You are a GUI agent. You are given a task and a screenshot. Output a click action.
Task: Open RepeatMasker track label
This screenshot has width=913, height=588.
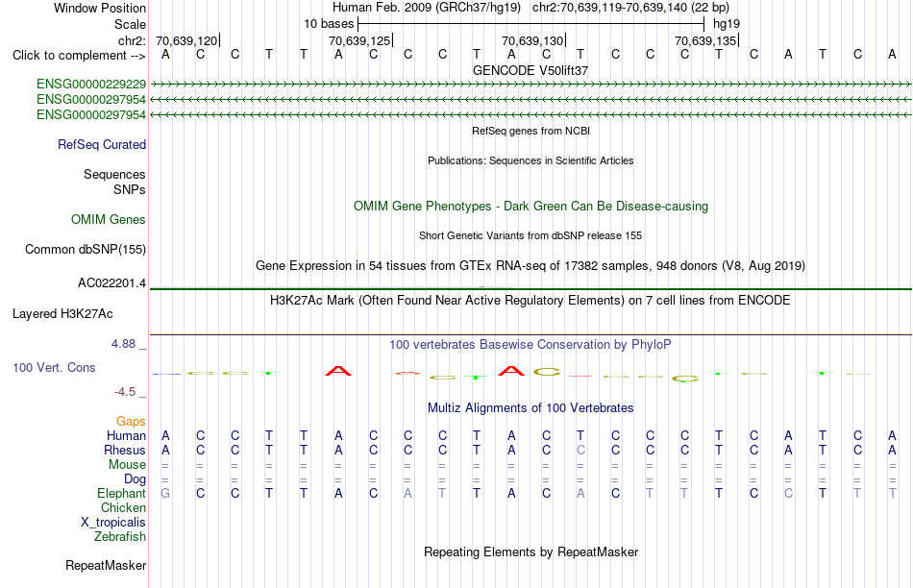106,565
